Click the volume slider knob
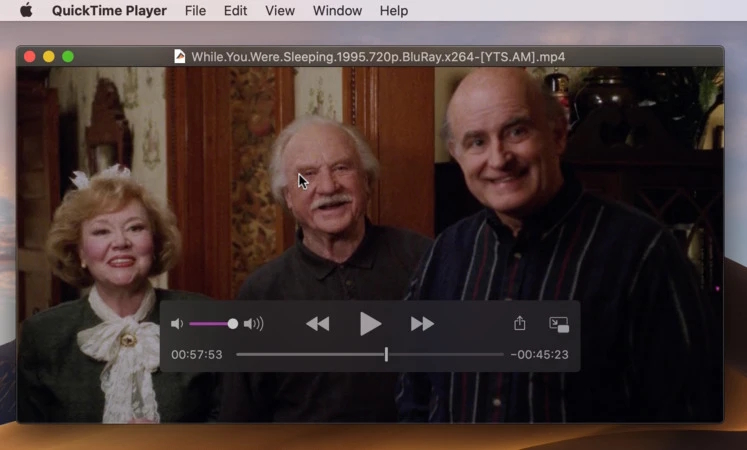Viewport: 747px width, 450px height. click(233, 324)
